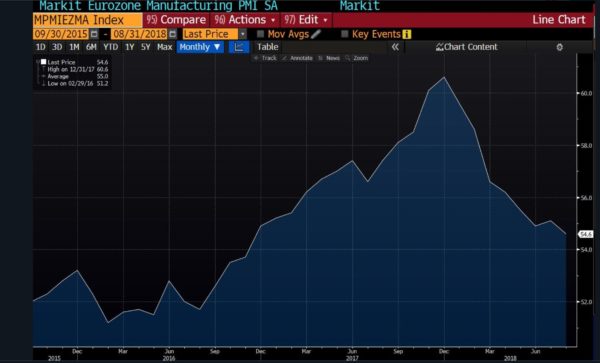Click the 52.0 y-axis label

[586, 302]
